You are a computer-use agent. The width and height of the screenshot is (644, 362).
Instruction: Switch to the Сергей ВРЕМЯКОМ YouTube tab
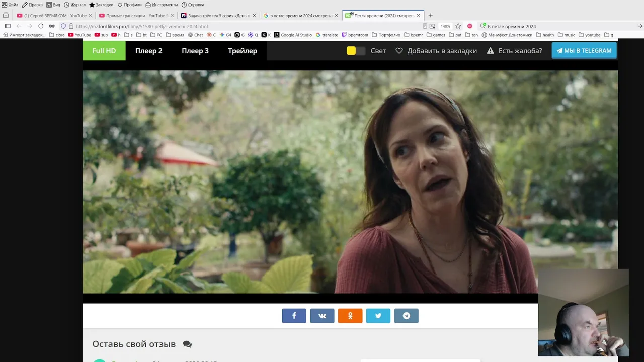point(54,16)
